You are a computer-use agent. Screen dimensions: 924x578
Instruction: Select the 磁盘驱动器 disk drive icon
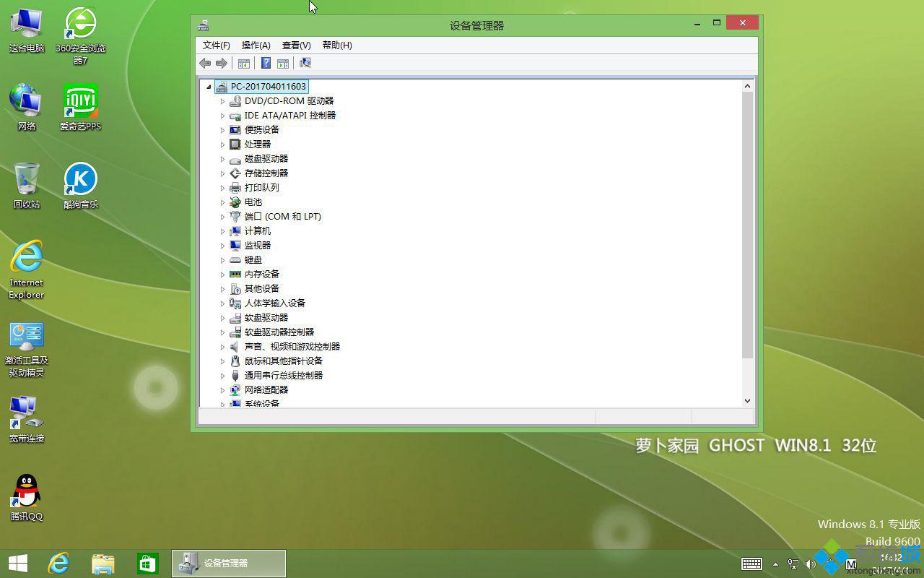235,159
